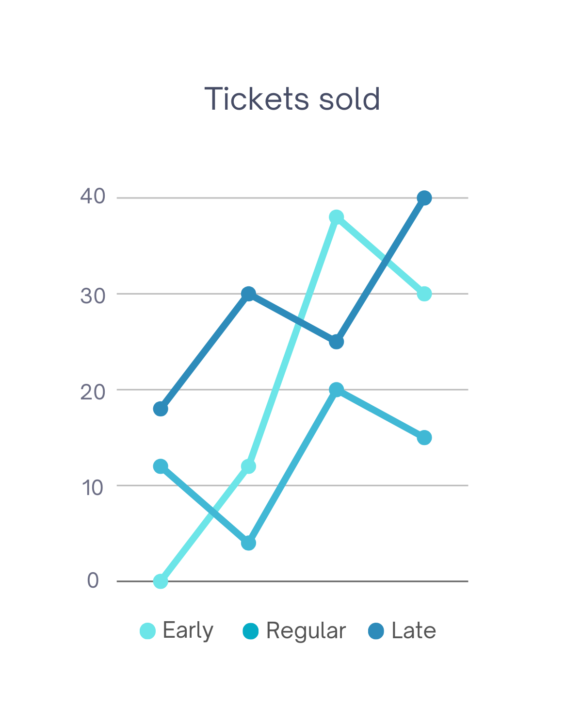Select the Late legend label
582x728 pixels.
pyautogui.click(x=414, y=631)
